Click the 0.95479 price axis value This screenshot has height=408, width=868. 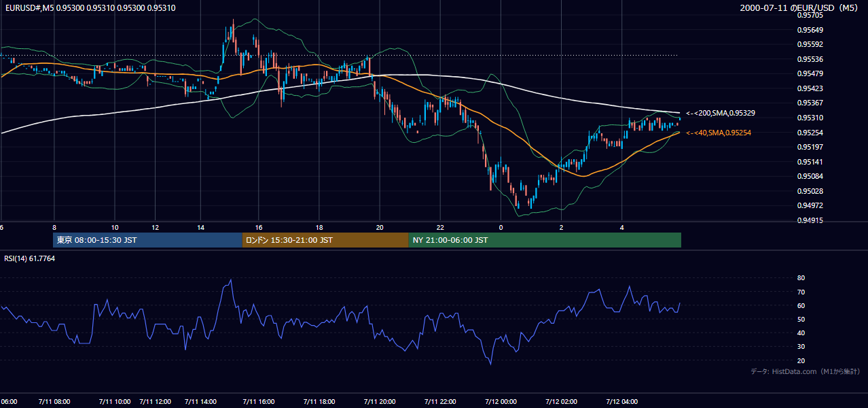coord(810,73)
